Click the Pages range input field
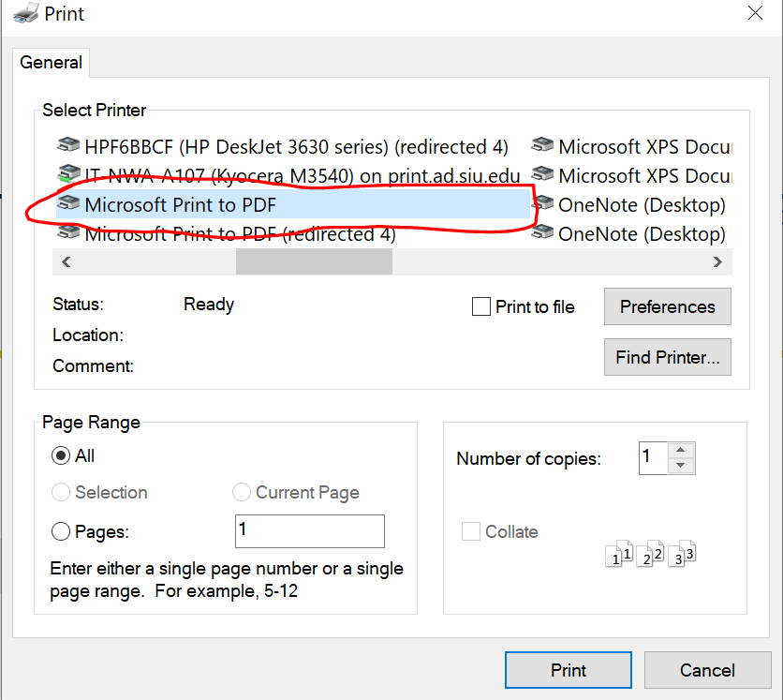783x700 pixels. 310,531
